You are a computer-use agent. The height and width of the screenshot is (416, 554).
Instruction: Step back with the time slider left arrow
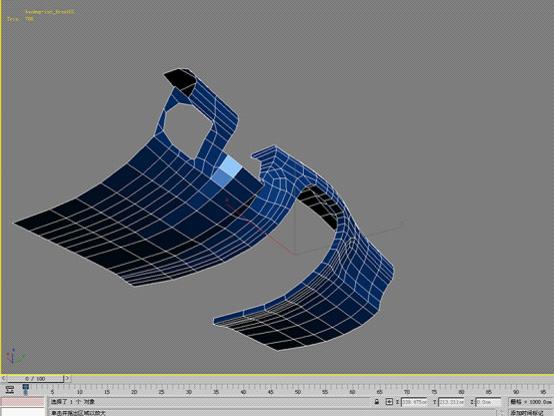click(4, 379)
